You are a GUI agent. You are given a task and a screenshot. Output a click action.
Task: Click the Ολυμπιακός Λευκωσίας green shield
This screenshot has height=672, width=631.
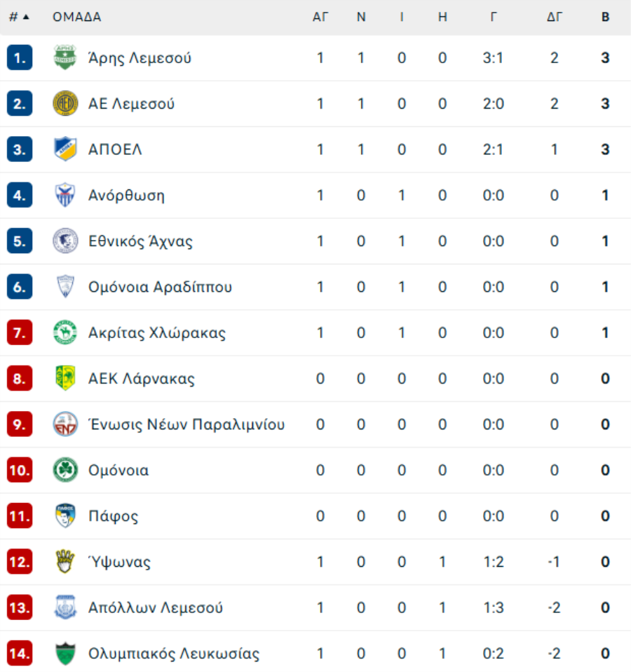click(x=65, y=653)
